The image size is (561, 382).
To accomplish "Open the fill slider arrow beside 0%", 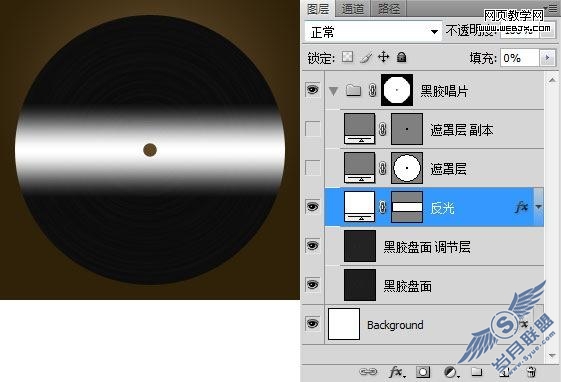I will coord(547,58).
